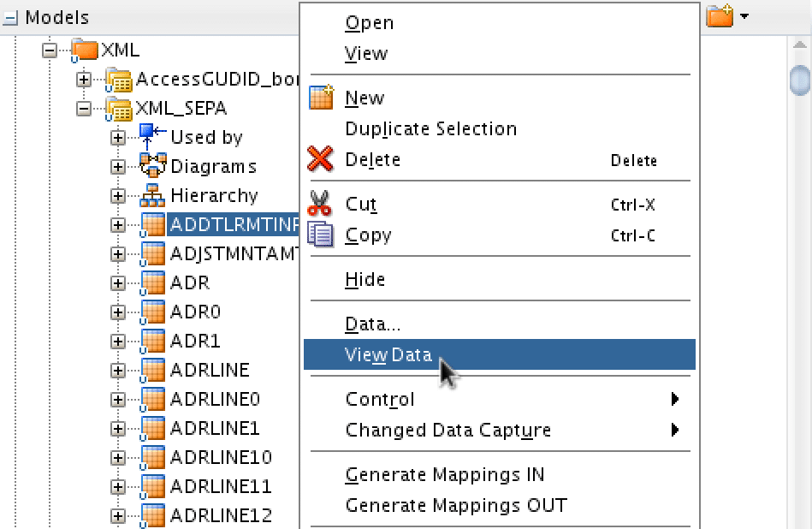Expand the ADR datastore node
The height and width of the screenshot is (529, 812).
(118, 282)
